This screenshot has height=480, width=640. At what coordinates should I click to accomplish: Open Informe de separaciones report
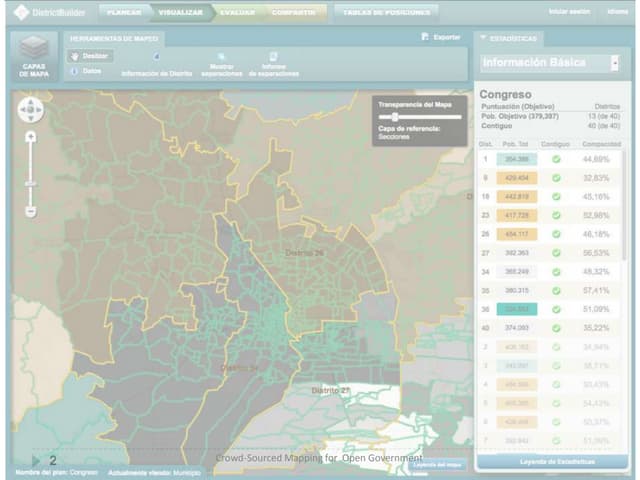pos(273,65)
